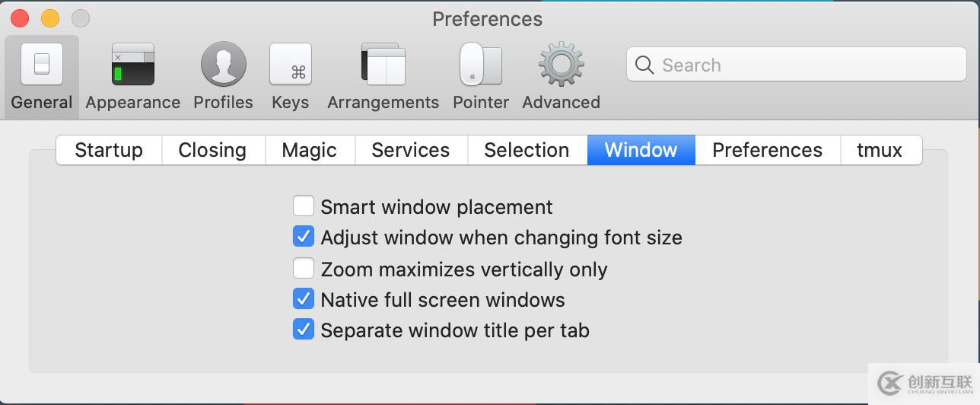Screen dimensions: 980x405
Task: Click the magnifying glass search icon
Action: (x=644, y=65)
